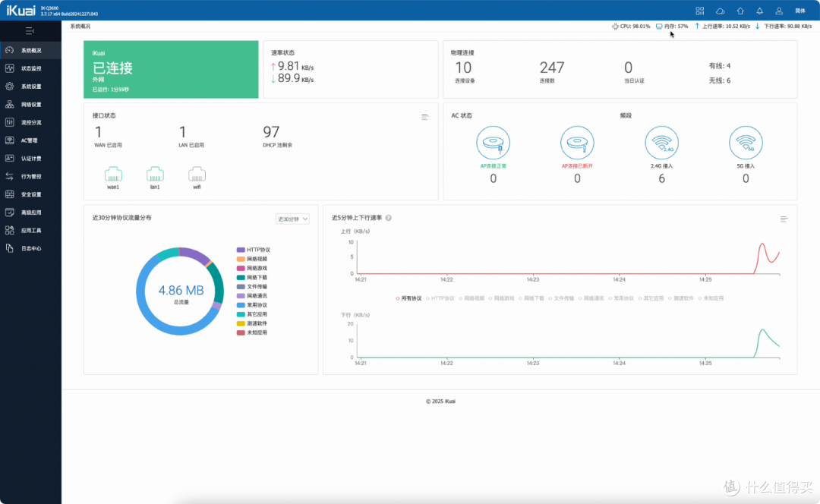Open the apps grid icon in header
Screen dimensions: 820x504
click(700, 11)
